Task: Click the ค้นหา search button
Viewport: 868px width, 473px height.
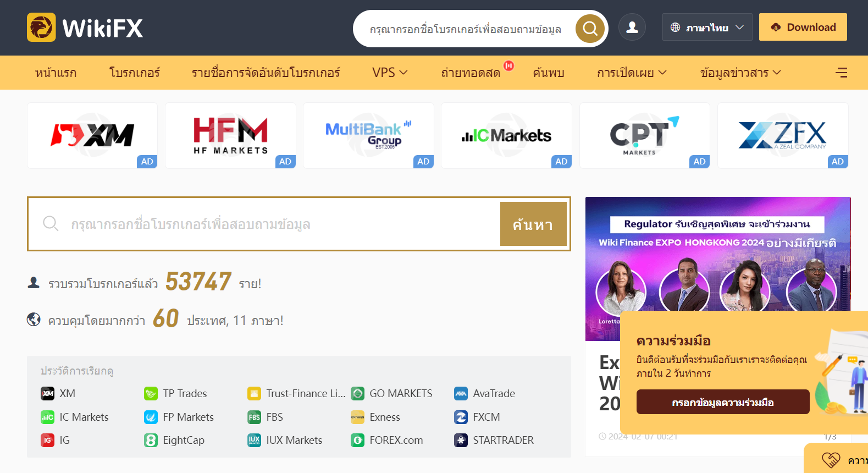Action: tap(533, 224)
